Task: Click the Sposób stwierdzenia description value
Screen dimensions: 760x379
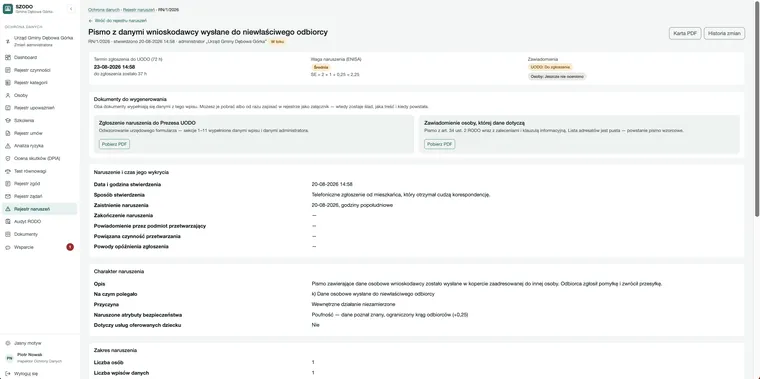Action: [x=401, y=195]
